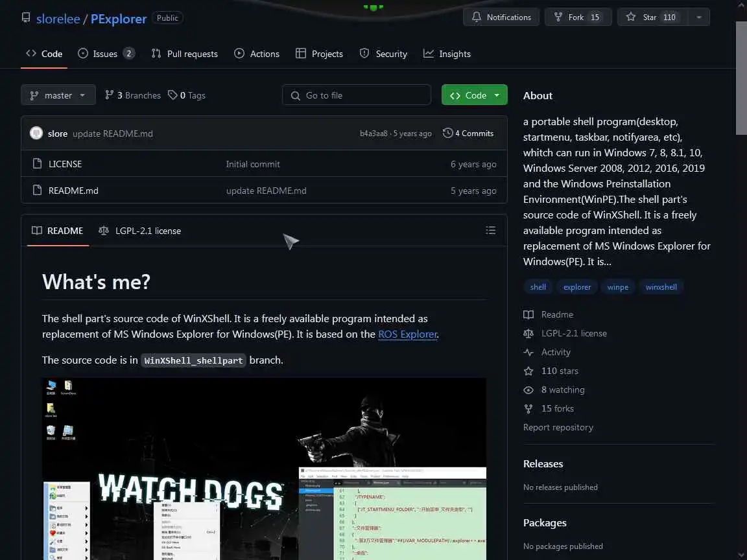Open the LGPL-2.1 license sidebar link
The image size is (747, 560).
coord(565,333)
